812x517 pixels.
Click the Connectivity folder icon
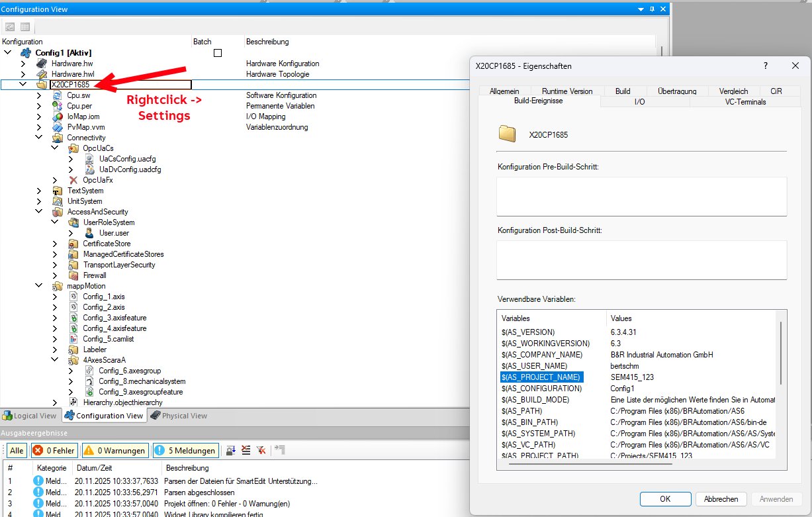click(58, 138)
